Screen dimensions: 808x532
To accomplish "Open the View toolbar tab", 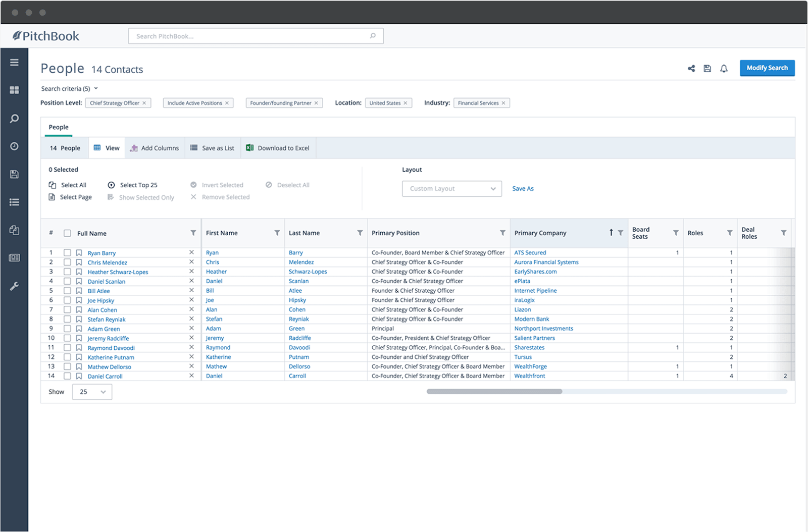I will click(x=107, y=148).
